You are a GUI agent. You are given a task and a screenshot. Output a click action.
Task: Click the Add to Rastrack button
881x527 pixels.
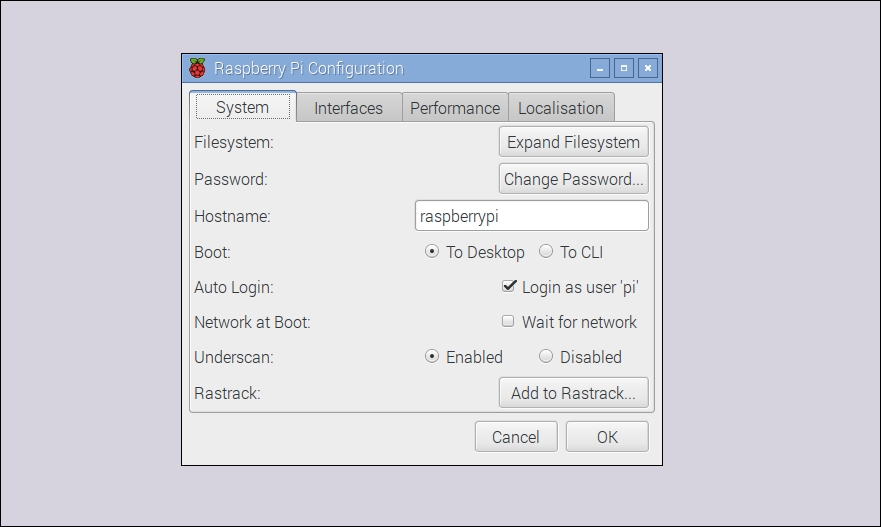pos(574,393)
